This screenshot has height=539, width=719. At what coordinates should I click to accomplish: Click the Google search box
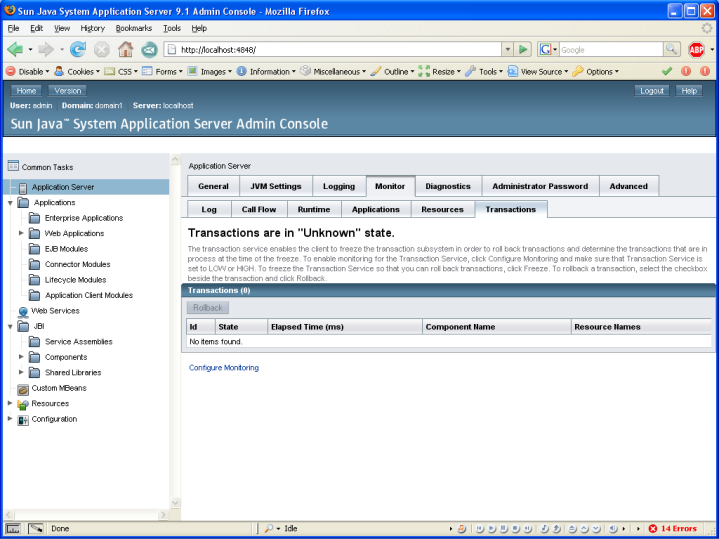coord(610,50)
